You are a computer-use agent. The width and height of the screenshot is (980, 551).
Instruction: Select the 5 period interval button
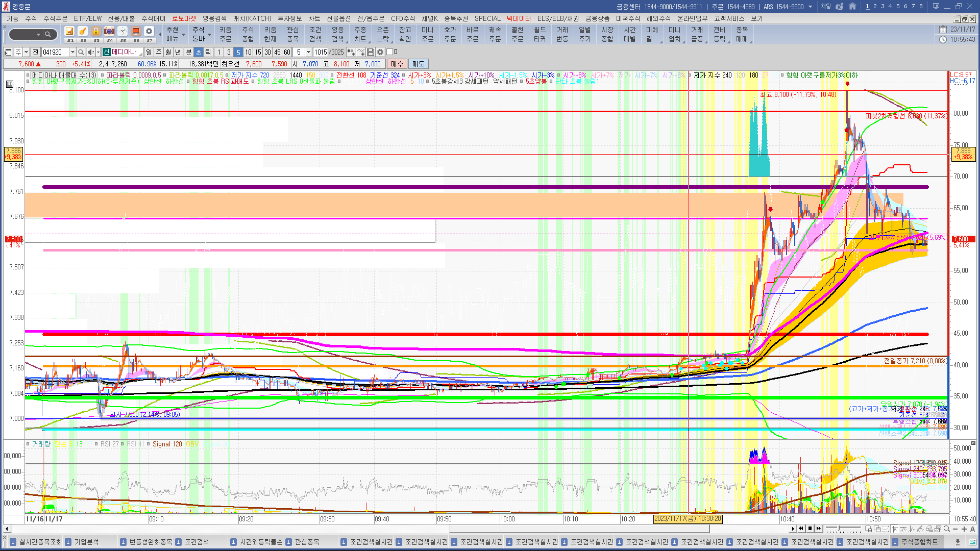(238, 52)
